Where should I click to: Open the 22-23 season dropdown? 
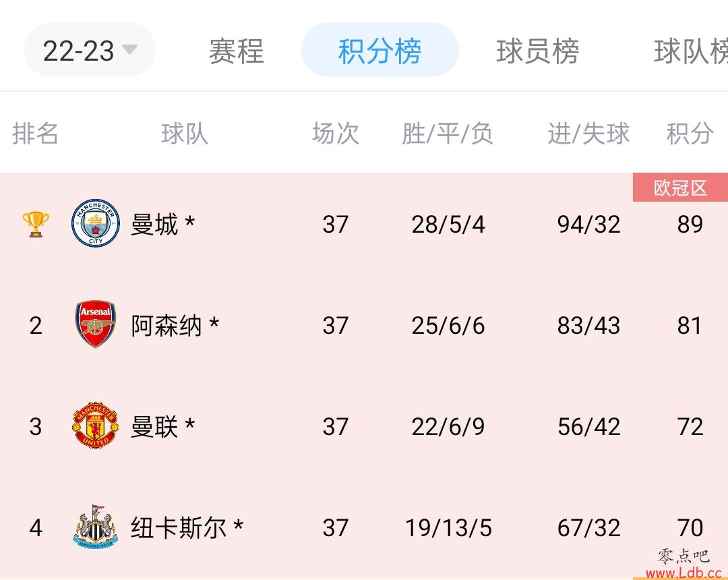[x=90, y=50]
